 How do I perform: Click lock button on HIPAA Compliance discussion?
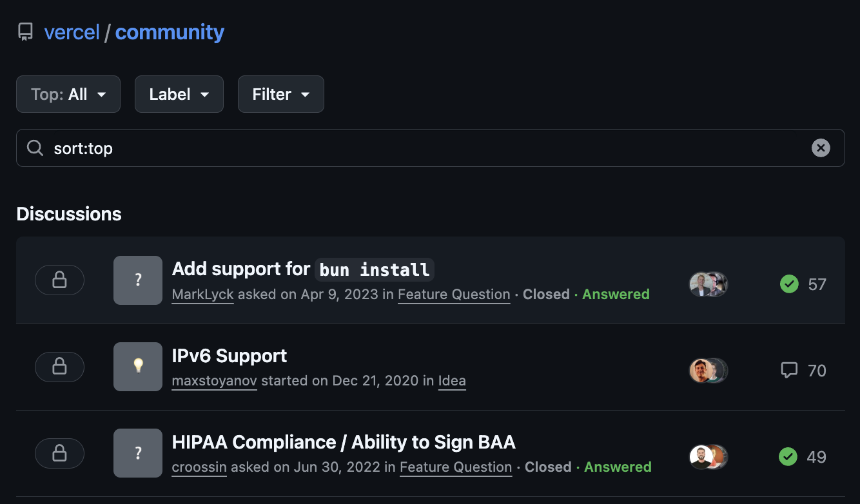coord(59,453)
